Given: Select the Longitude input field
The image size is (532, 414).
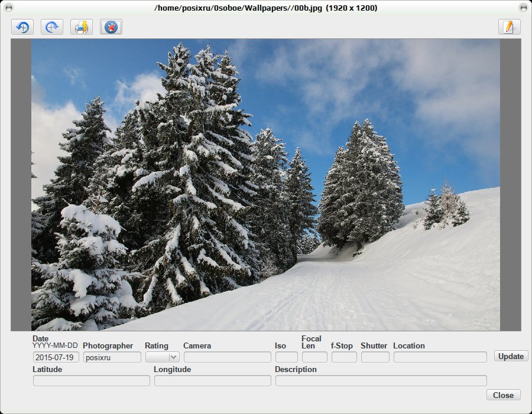Looking at the screenshot, I should [213, 381].
